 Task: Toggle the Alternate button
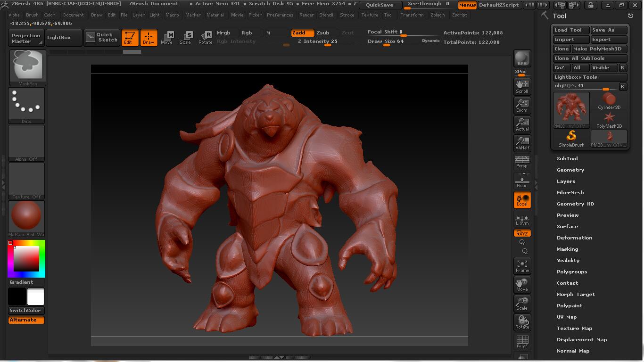pos(26,320)
